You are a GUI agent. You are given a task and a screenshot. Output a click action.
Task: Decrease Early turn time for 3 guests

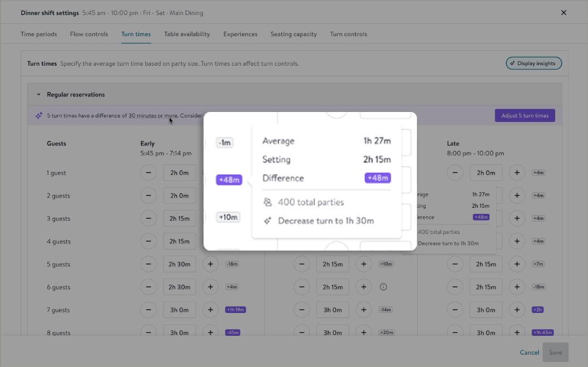point(149,218)
